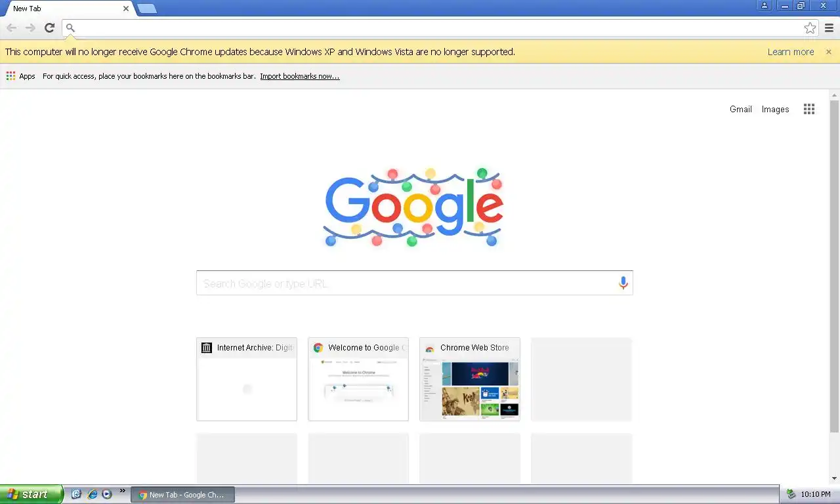
Task: Dismiss the yellow update warning bar
Action: click(x=829, y=52)
